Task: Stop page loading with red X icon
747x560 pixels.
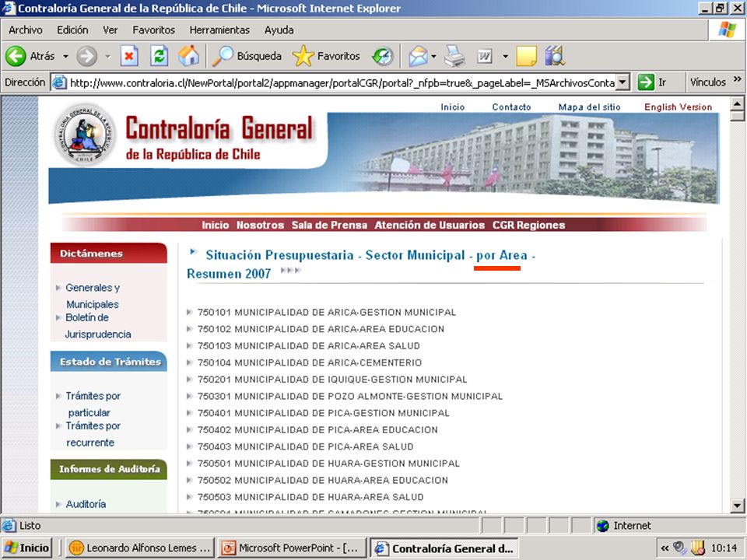Action: pos(129,56)
